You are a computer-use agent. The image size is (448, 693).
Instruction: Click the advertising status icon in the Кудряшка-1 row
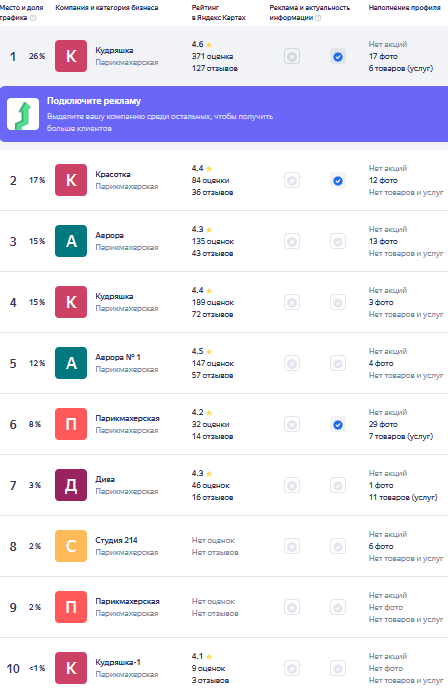coord(292,669)
